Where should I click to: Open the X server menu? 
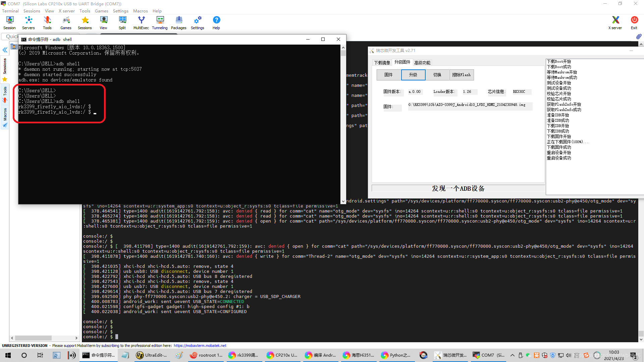coord(66,11)
